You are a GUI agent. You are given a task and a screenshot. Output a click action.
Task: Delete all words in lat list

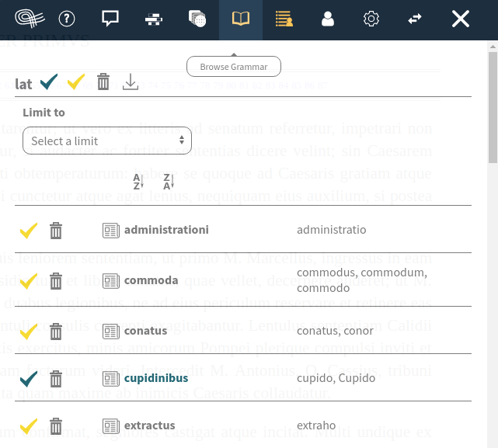[x=103, y=82]
